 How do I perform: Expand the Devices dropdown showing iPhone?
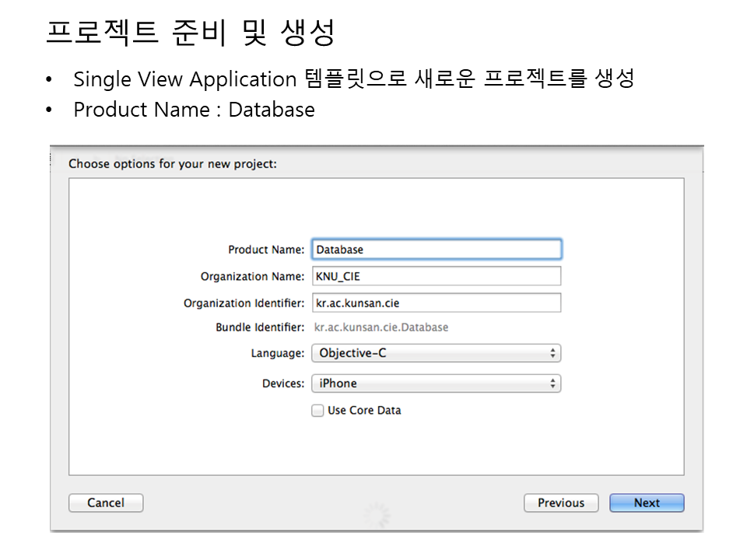[x=436, y=383]
